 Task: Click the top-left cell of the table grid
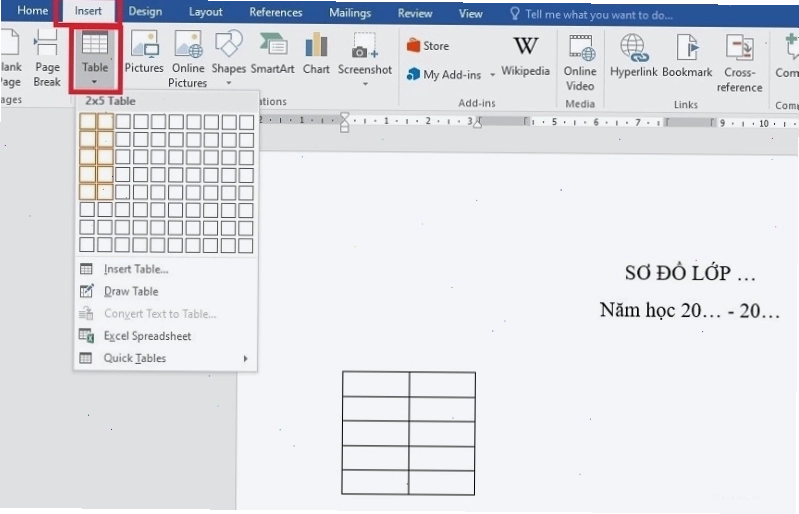pos(88,121)
